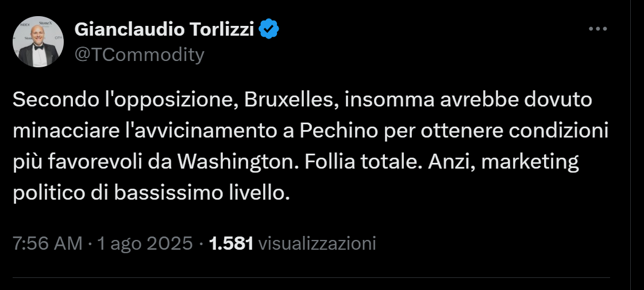Open Gianclaudio Torlizzi's profile picture
Image resolution: width=644 pixels, height=290 pixels.
pos(38,42)
